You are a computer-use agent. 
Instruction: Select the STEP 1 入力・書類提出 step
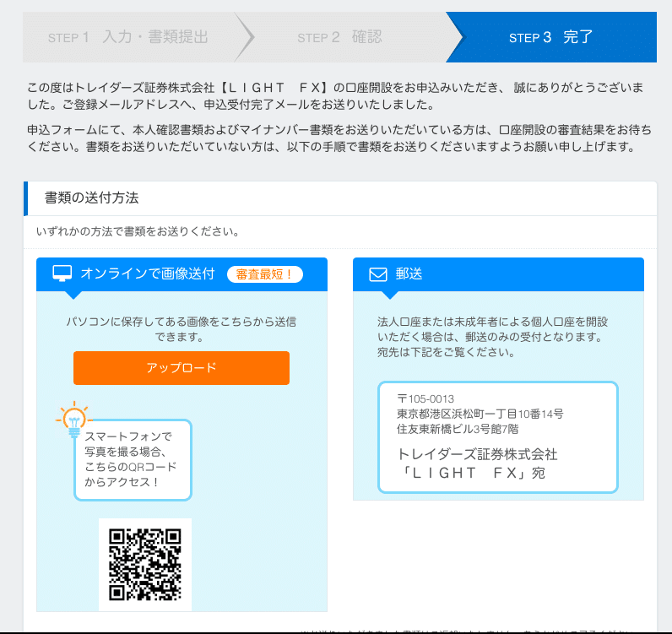point(127,37)
